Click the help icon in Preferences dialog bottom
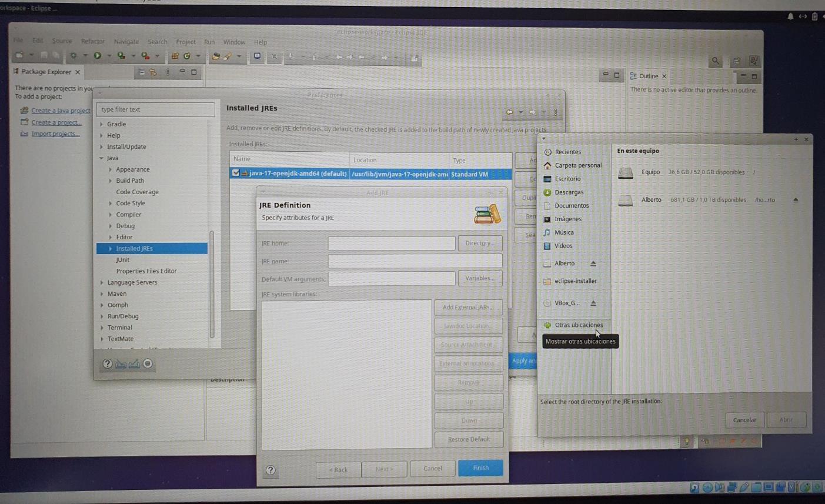 click(x=108, y=364)
